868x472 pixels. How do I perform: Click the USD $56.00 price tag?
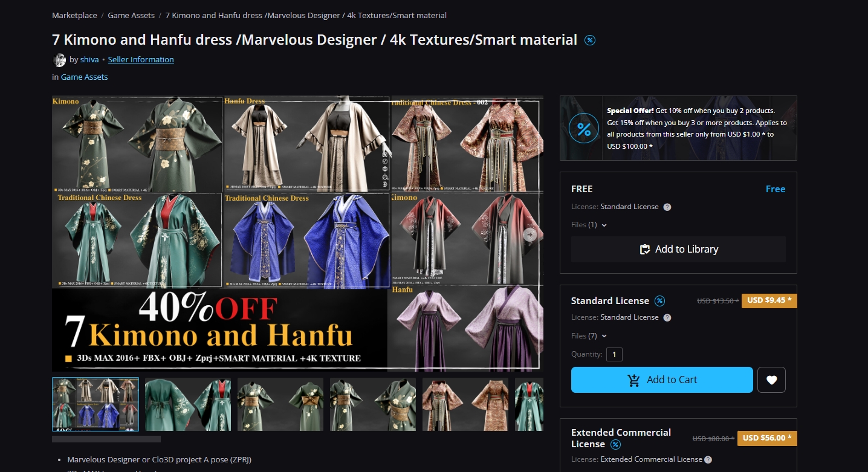click(767, 438)
